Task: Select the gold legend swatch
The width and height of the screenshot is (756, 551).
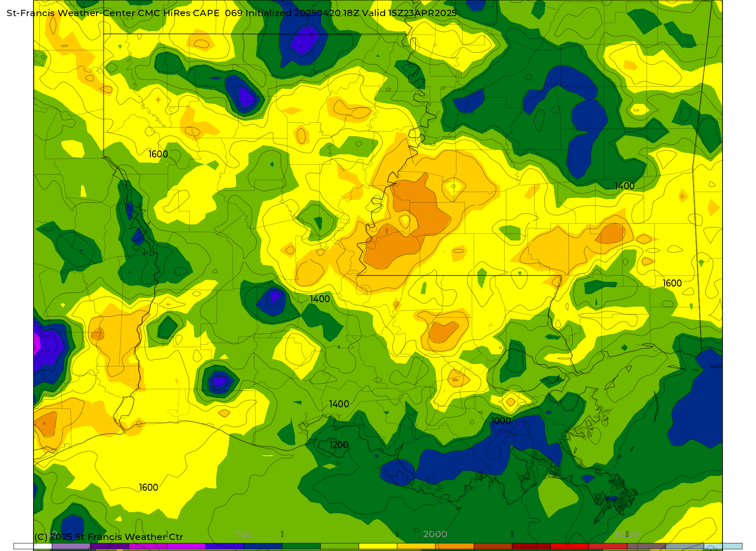Action: [x=416, y=546]
